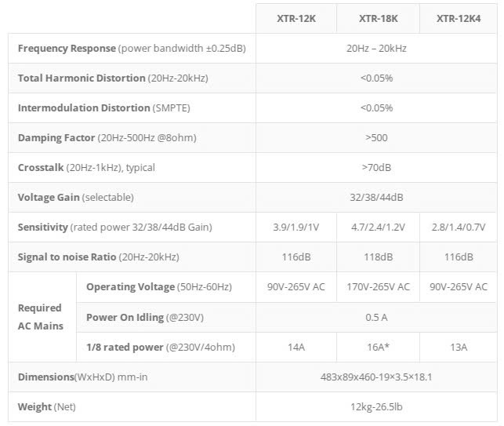Screen dimensions: 504x426
Task: Select the Required AC Mains cell
Action: click(41, 317)
